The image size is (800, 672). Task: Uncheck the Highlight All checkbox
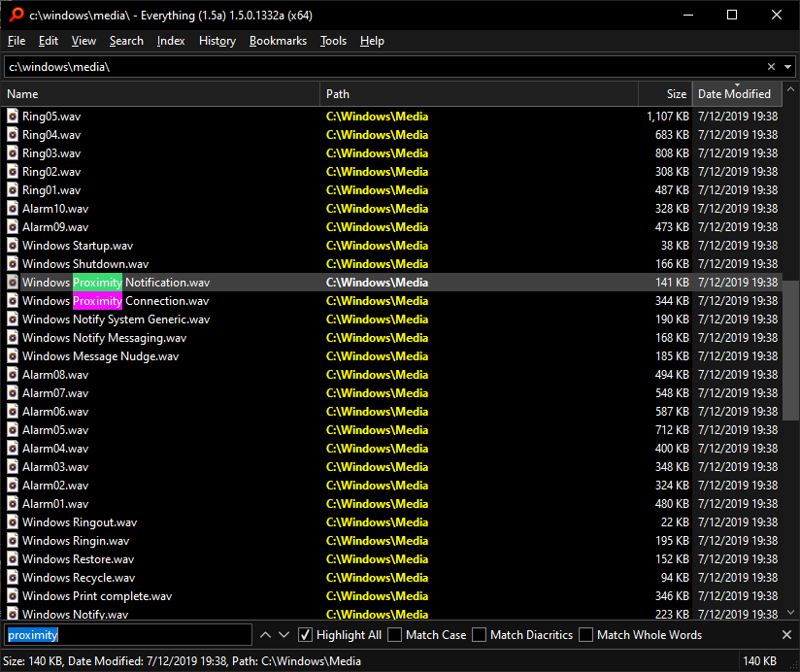pyautogui.click(x=306, y=635)
